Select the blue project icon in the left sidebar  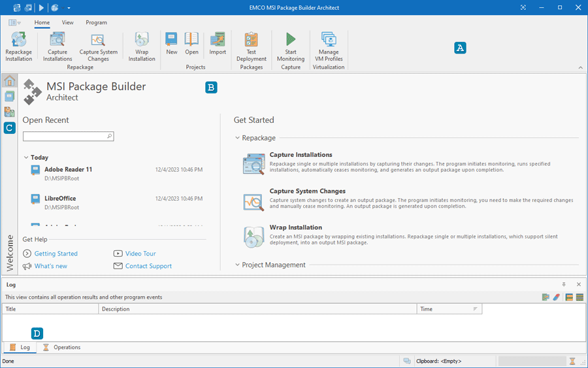(10, 96)
